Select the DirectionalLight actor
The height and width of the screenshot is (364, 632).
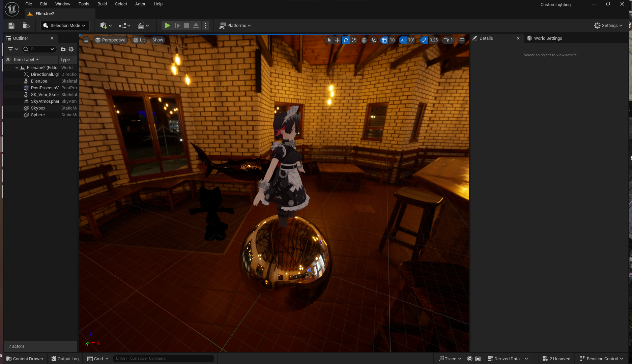pos(40,74)
